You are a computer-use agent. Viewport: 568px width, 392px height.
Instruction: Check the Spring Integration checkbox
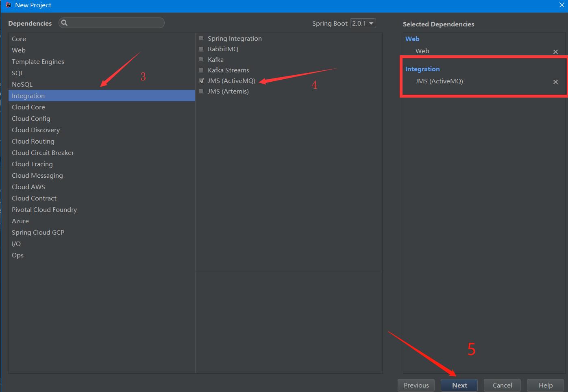pyautogui.click(x=201, y=39)
